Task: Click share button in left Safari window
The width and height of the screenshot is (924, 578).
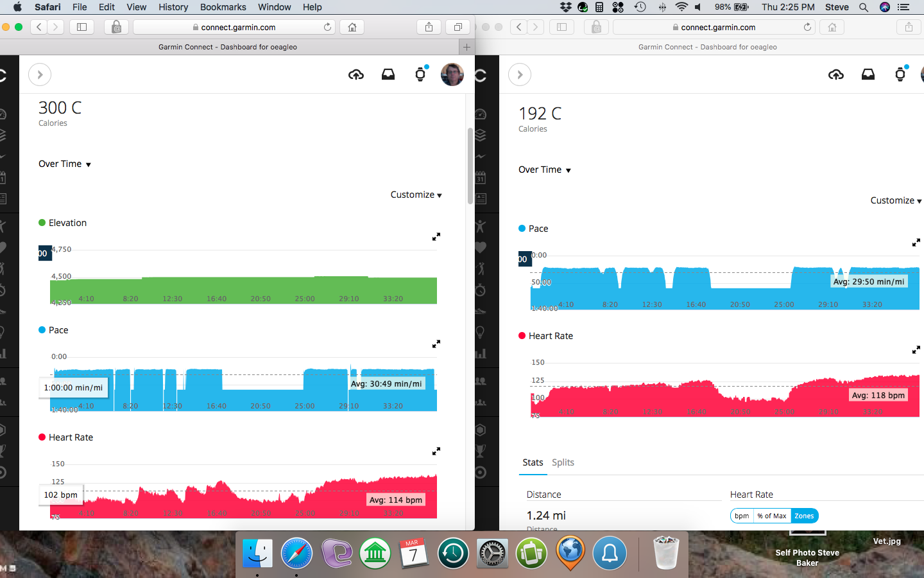Action: (429, 27)
